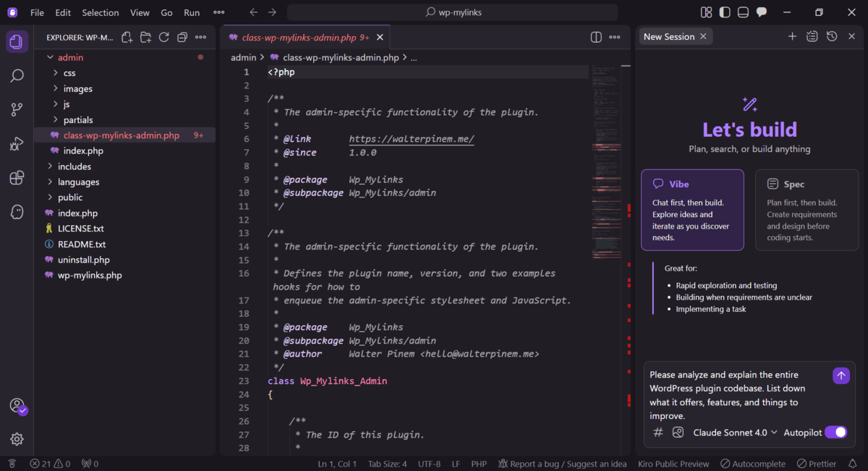Toggle Autopilot switch off

[835, 432]
